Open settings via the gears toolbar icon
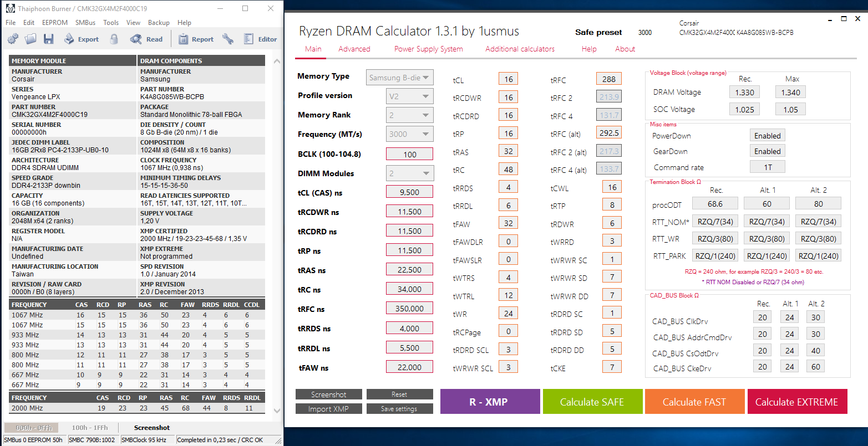The width and height of the screenshot is (868, 446). pos(13,39)
